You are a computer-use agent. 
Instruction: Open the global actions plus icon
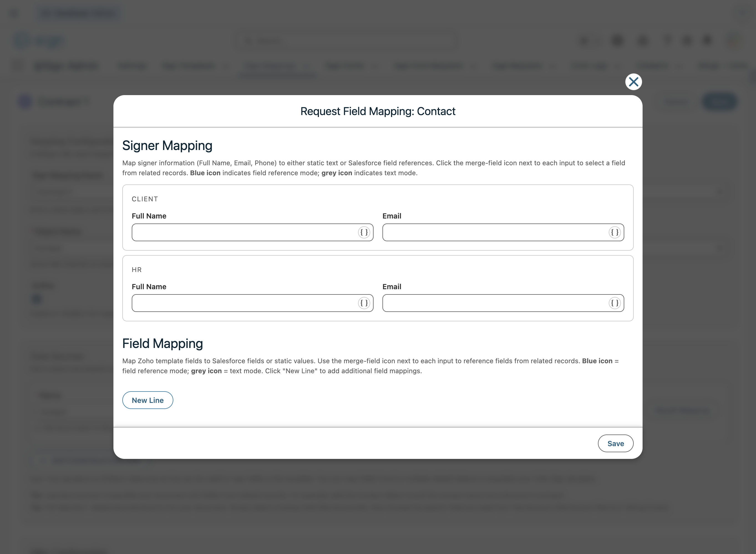pos(617,40)
